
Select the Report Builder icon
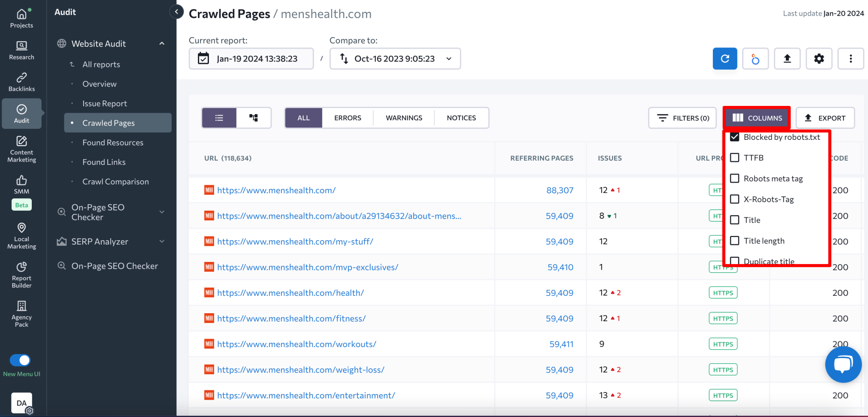pyautogui.click(x=21, y=273)
